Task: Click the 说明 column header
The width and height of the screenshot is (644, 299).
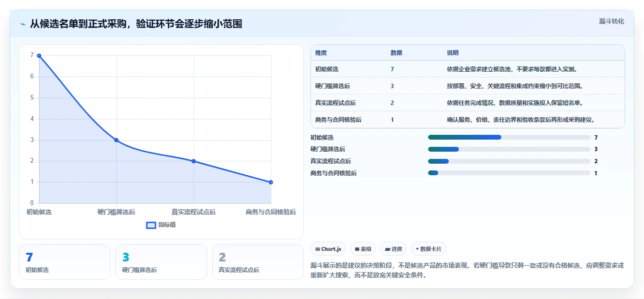Action: [x=453, y=53]
